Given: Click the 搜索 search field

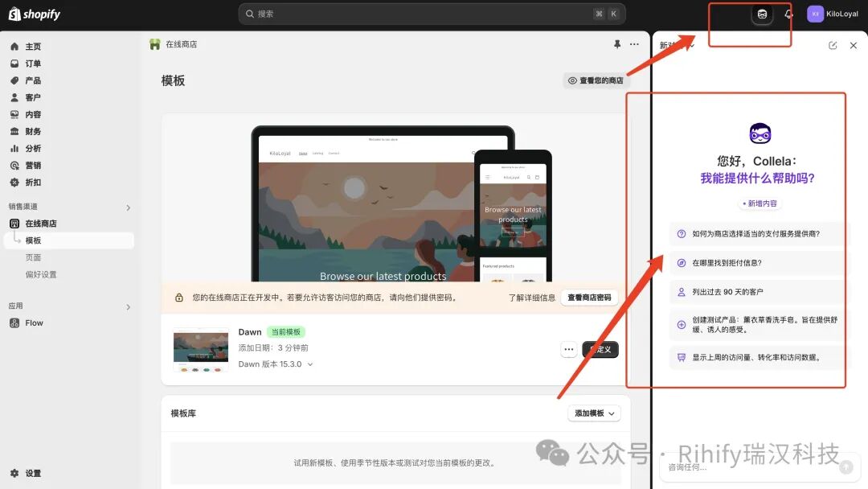Looking at the screenshot, I should click(x=432, y=14).
